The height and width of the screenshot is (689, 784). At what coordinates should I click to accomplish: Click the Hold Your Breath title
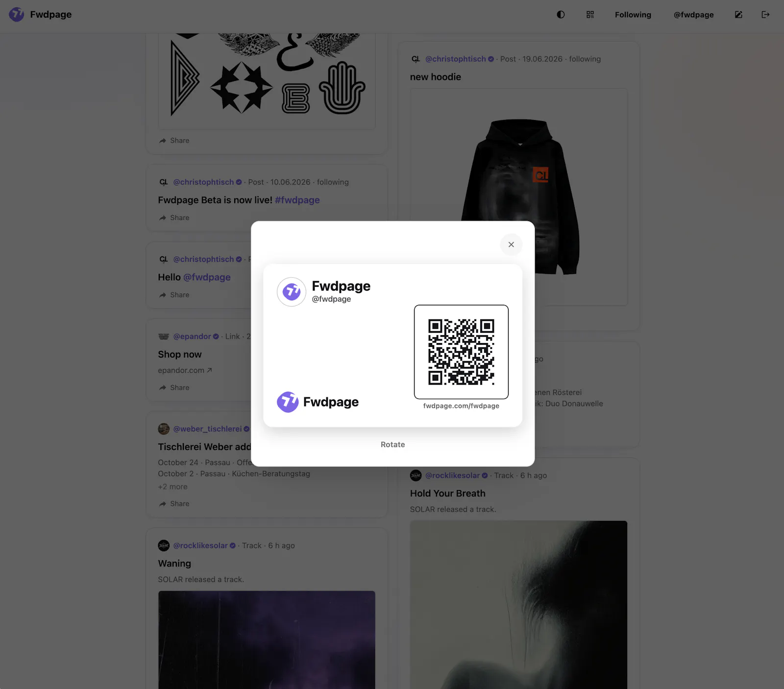[x=448, y=493]
